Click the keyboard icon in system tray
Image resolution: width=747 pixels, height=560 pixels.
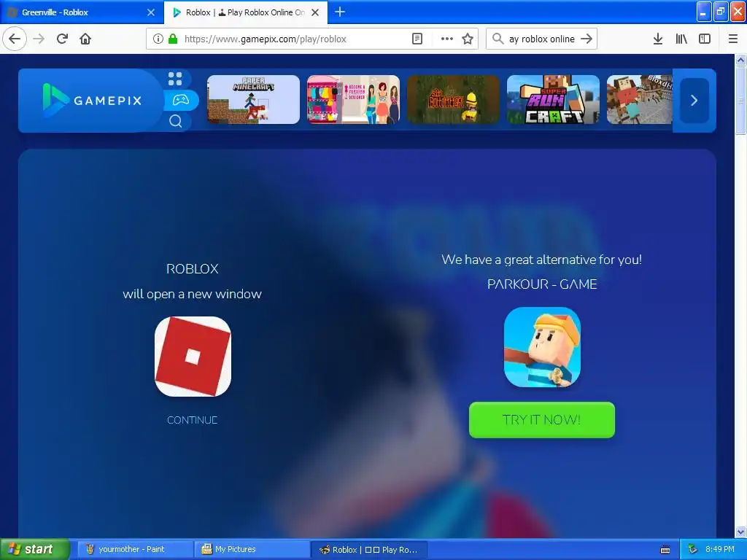click(x=665, y=550)
